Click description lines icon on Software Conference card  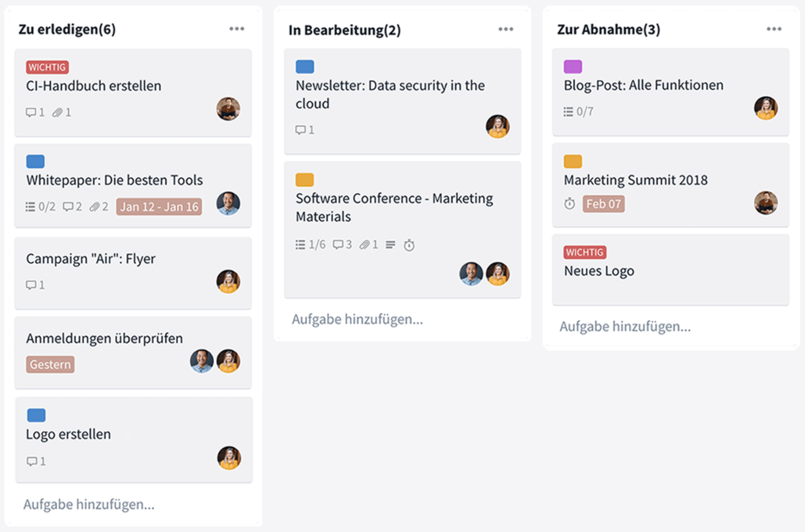(x=390, y=244)
